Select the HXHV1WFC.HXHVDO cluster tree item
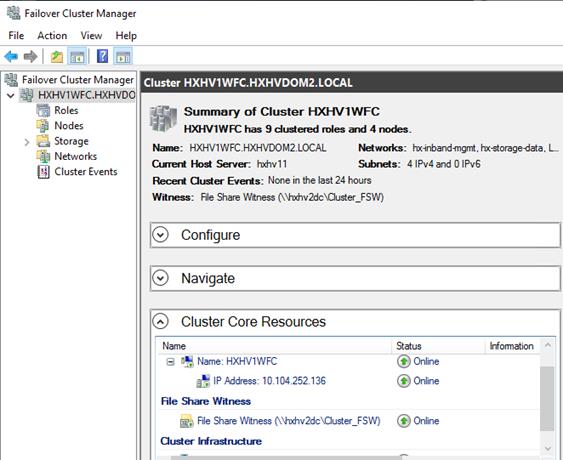Viewport: 563px width, 460px height. 87,95
